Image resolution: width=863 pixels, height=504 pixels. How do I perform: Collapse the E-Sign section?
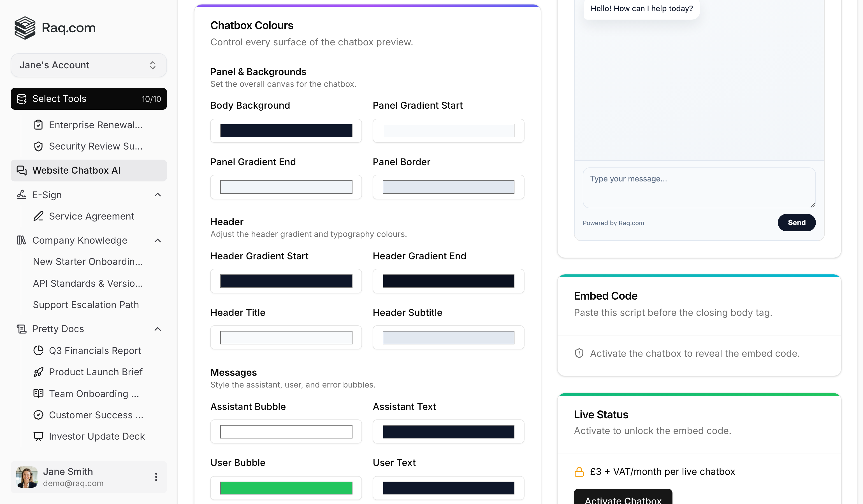(157, 195)
